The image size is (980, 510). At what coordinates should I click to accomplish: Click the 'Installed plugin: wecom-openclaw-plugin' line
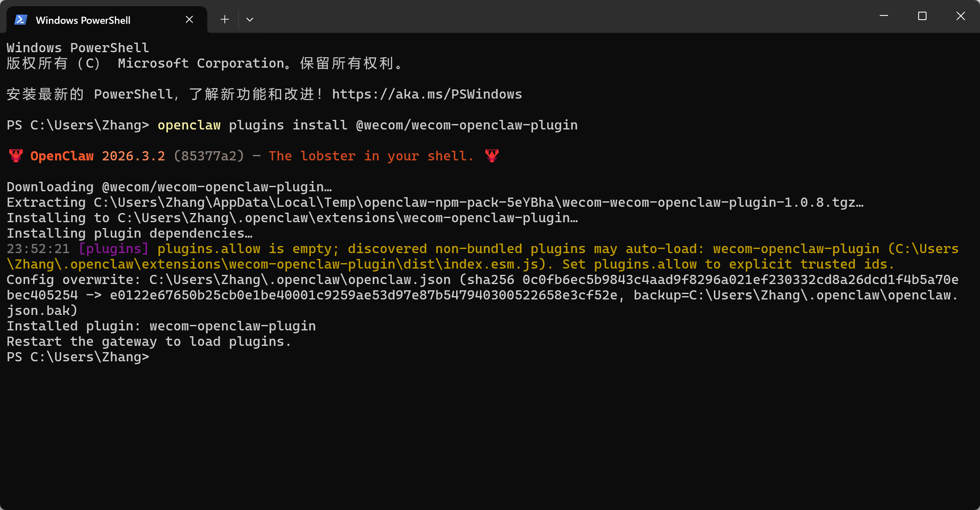coord(161,326)
